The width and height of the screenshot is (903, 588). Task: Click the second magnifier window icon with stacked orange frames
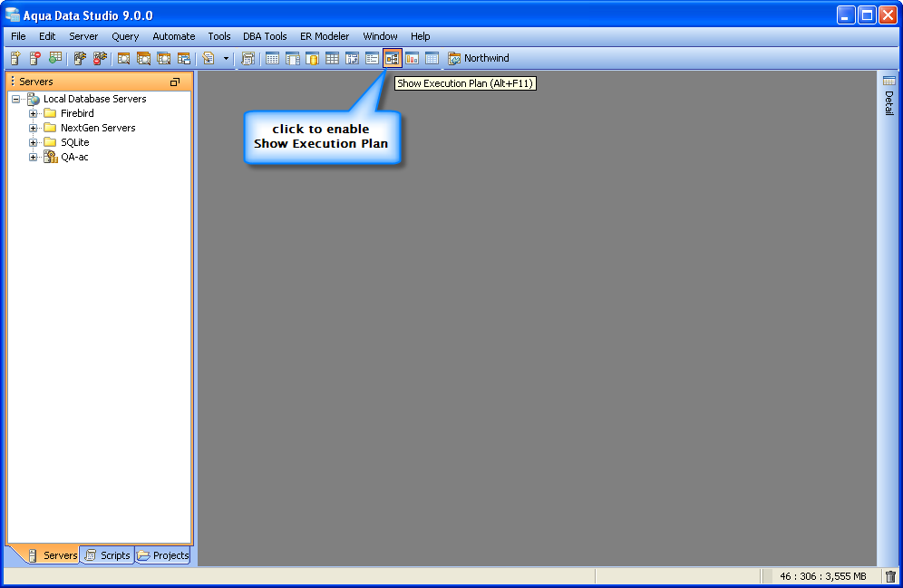(143, 58)
